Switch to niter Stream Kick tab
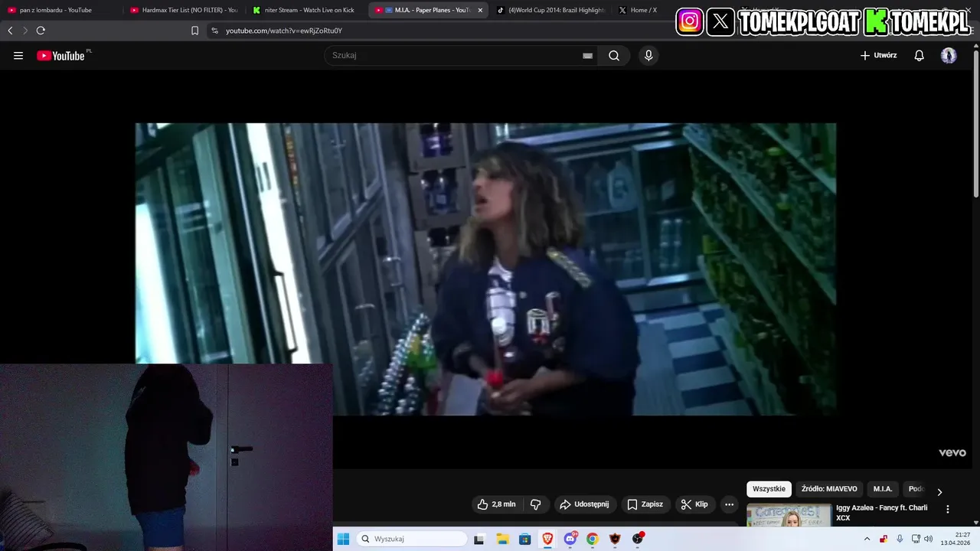This screenshot has width=980, height=551. click(x=306, y=10)
